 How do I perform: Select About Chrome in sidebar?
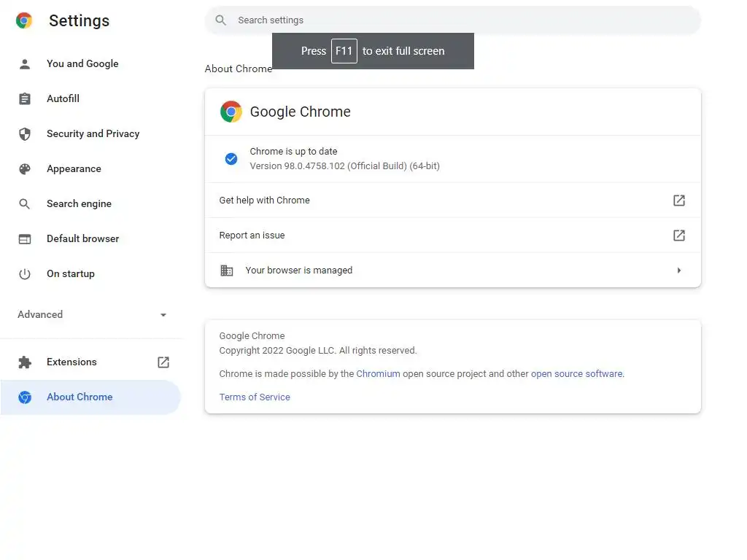(80, 397)
